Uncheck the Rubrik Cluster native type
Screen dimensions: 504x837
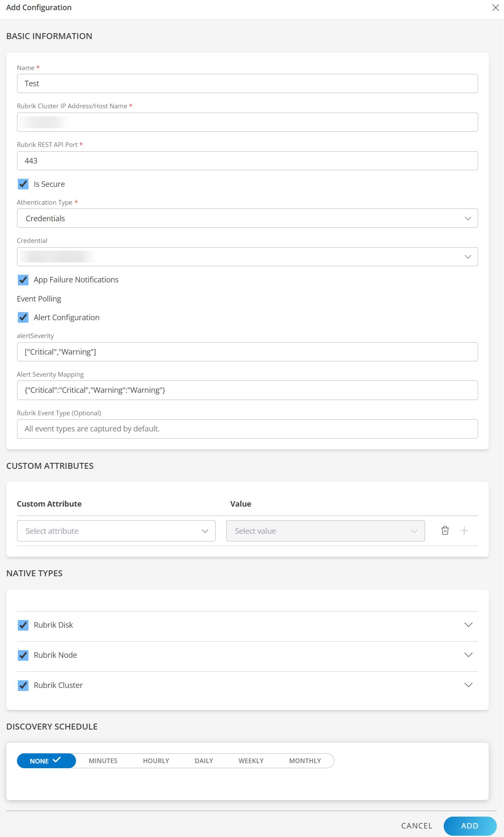point(23,685)
